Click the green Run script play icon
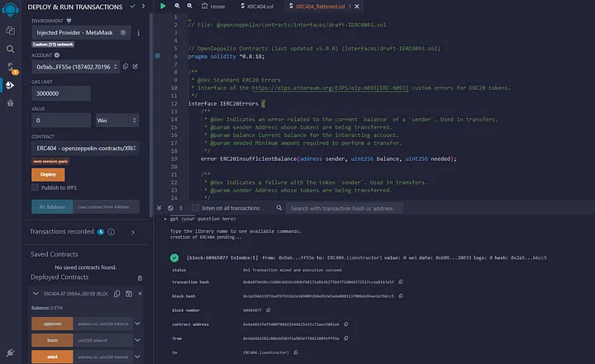The image size is (595, 364). 164,6
